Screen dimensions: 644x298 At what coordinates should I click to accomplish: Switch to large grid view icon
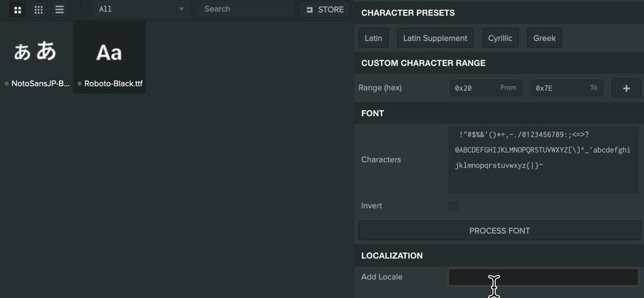pos(17,10)
